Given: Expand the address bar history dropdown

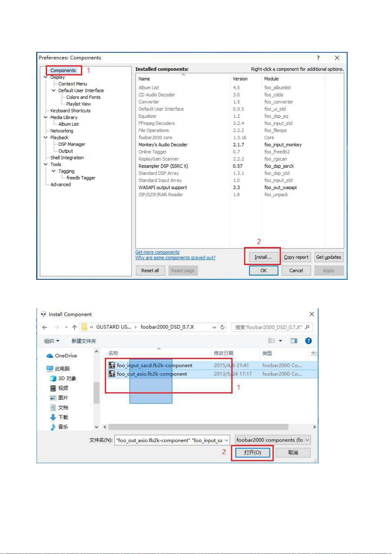Looking at the screenshot, I should click(214, 327).
